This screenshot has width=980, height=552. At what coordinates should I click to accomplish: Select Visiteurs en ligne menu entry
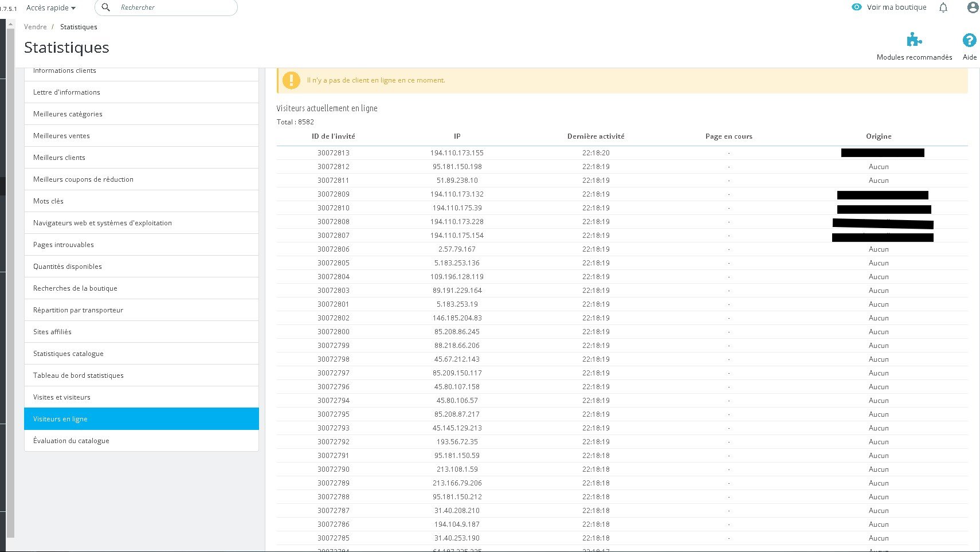click(142, 419)
